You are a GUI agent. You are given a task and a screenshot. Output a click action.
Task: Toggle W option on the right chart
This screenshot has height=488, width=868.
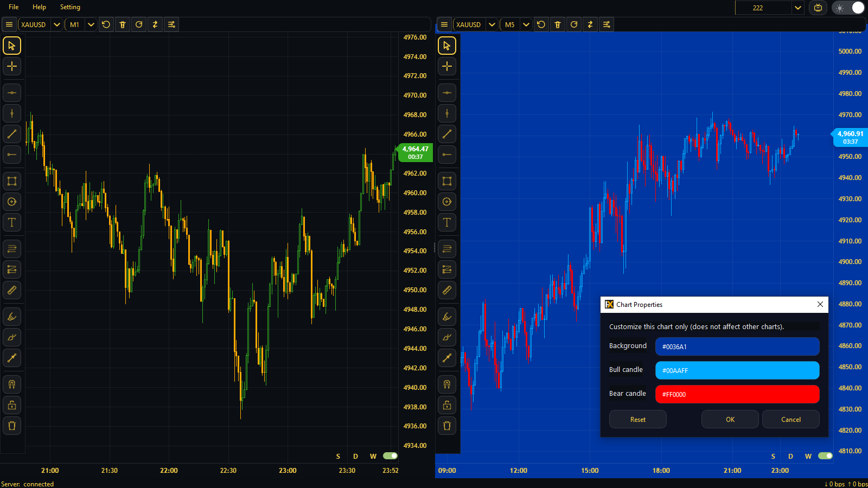click(808, 457)
